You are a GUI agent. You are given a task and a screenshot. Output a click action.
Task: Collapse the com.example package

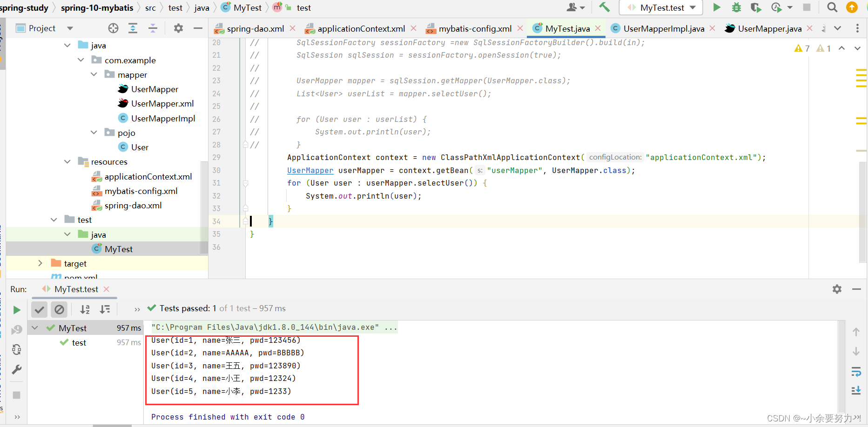(x=81, y=60)
